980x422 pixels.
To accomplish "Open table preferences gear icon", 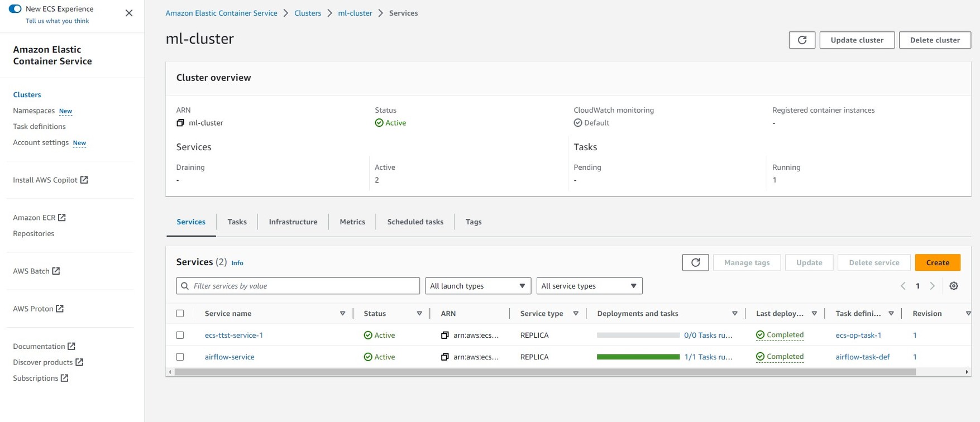I will (x=954, y=286).
